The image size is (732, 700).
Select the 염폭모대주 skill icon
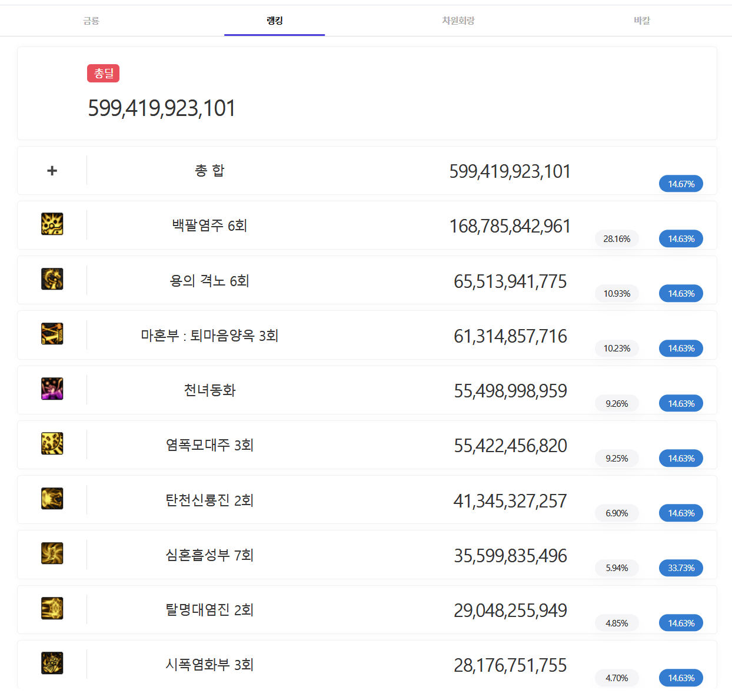[52, 444]
